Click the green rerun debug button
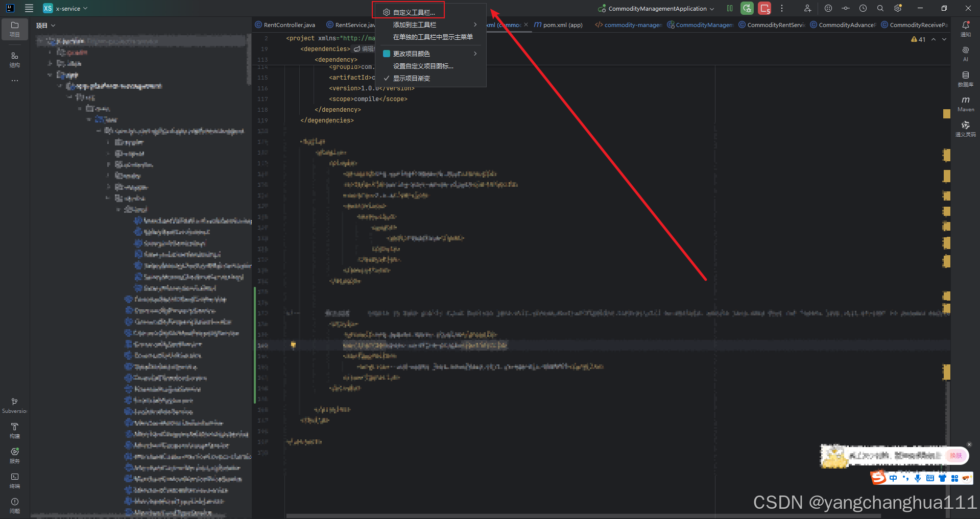 (x=747, y=8)
